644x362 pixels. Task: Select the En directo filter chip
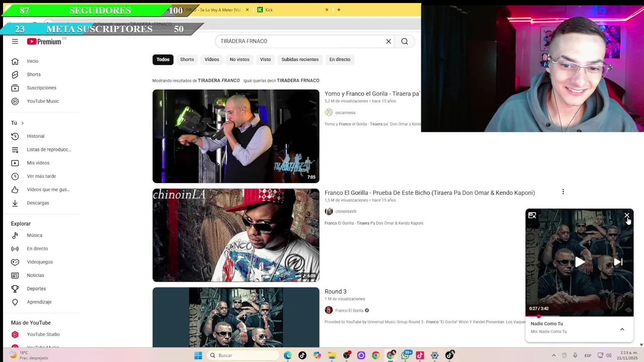(x=340, y=59)
